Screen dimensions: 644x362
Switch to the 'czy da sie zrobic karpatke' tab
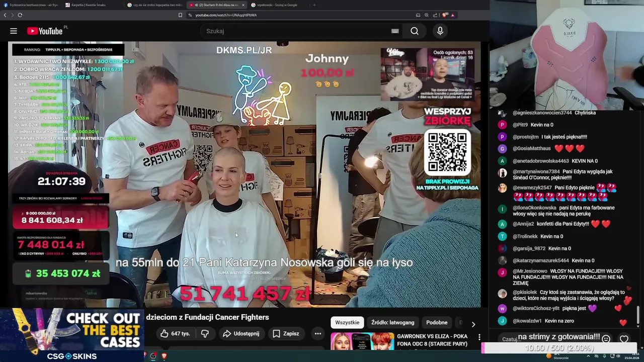click(155, 5)
